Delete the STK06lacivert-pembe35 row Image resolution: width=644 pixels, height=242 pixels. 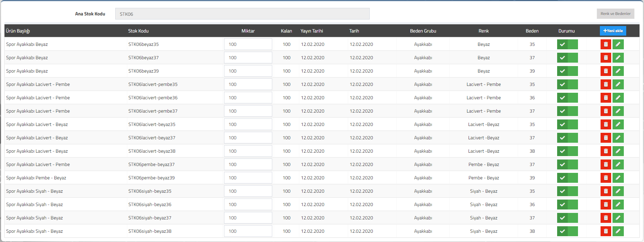pos(606,85)
